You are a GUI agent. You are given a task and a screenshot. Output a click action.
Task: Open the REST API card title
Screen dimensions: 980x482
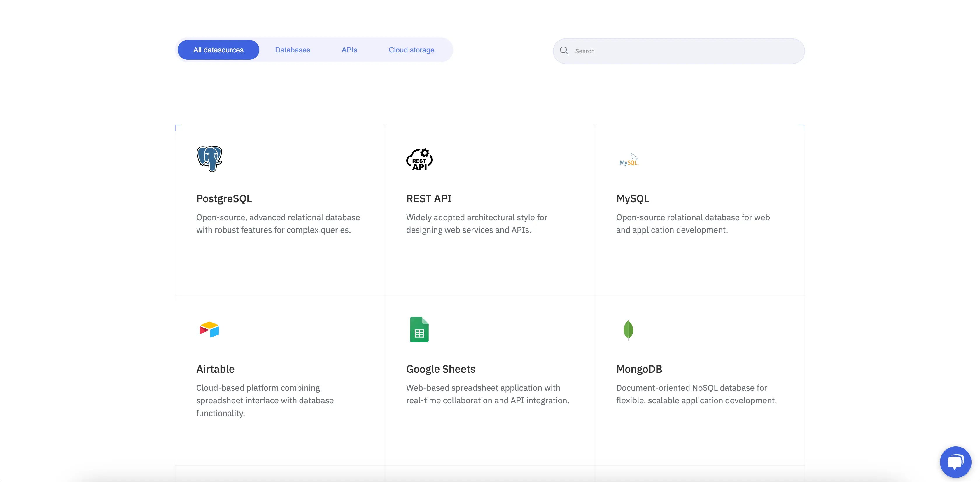point(429,198)
